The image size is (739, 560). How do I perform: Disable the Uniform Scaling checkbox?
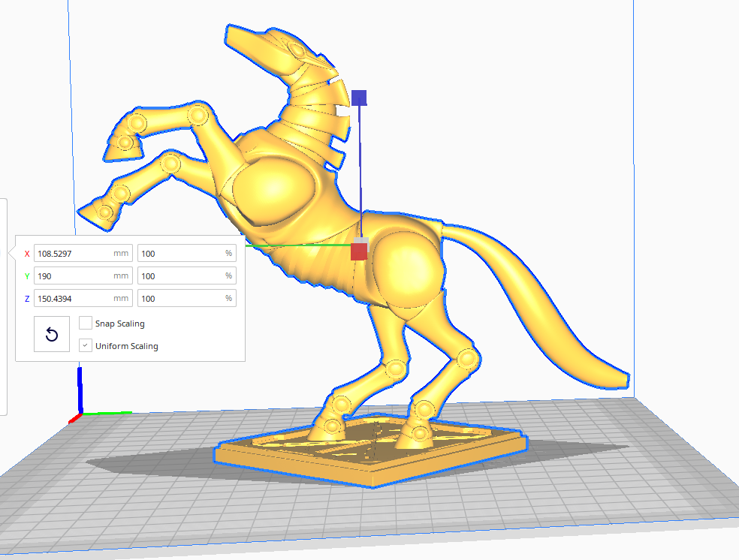click(86, 345)
